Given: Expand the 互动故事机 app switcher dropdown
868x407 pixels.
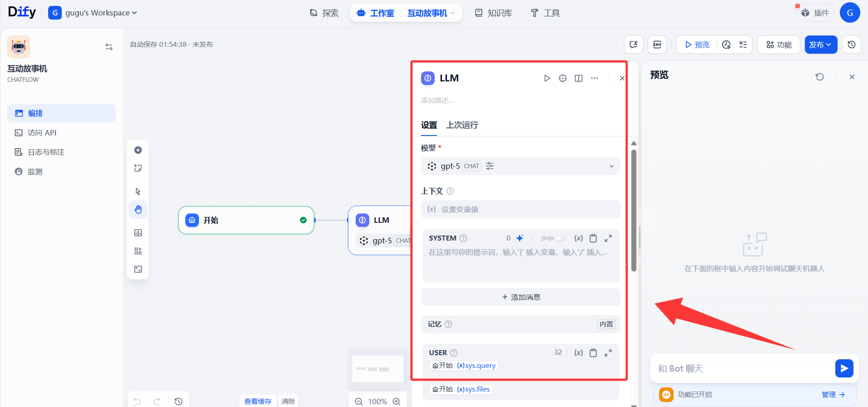Looking at the screenshot, I should coord(431,13).
